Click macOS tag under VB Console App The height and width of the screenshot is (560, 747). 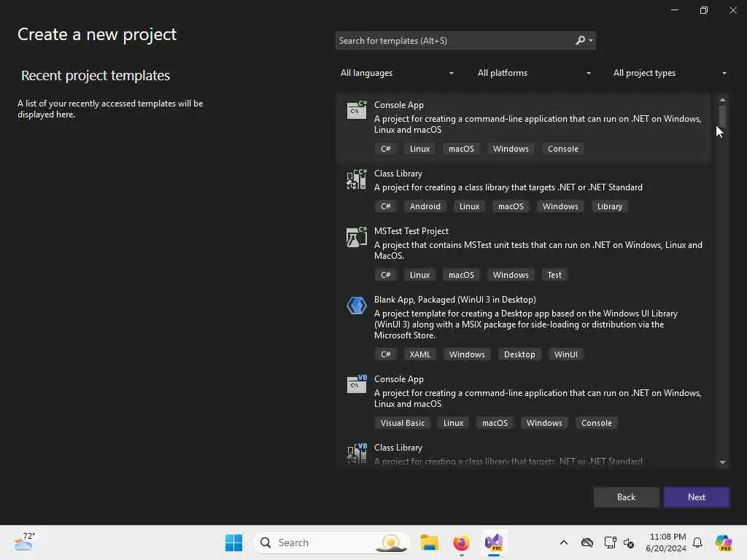[495, 423]
